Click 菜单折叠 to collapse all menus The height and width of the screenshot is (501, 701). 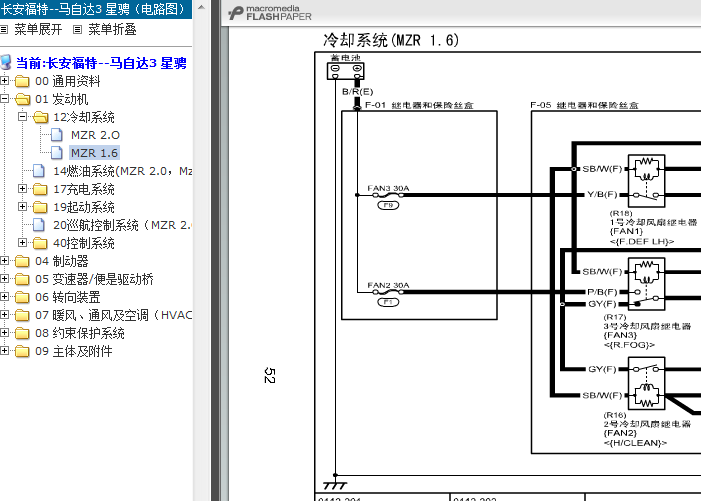[x=112, y=29]
